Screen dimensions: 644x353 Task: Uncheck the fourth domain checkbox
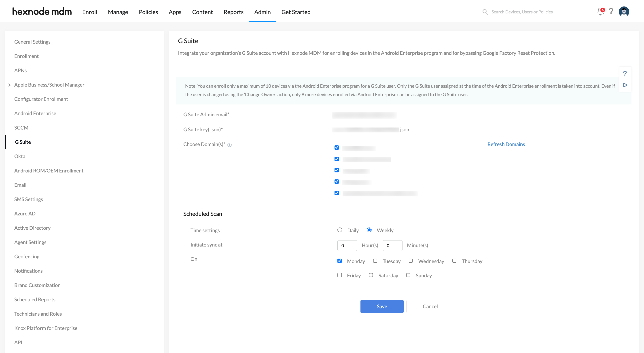337,182
